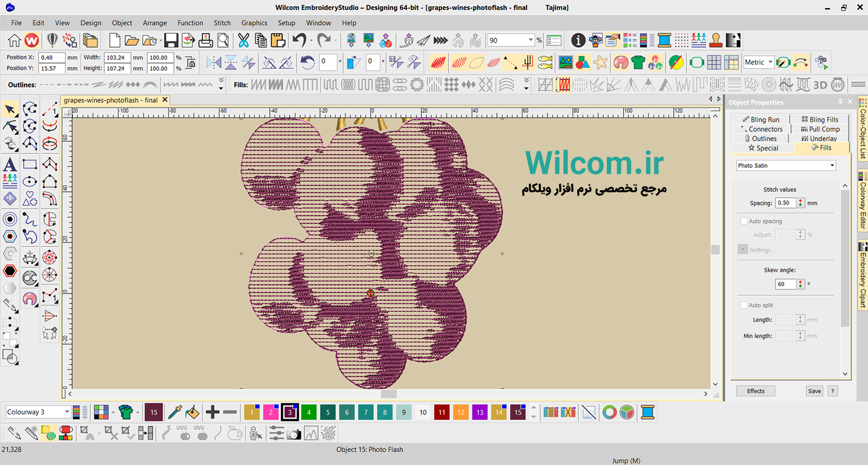Viewport: 868px width, 465px height.
Task: Open design information with the black info icon
Action: tap(578, 40)
